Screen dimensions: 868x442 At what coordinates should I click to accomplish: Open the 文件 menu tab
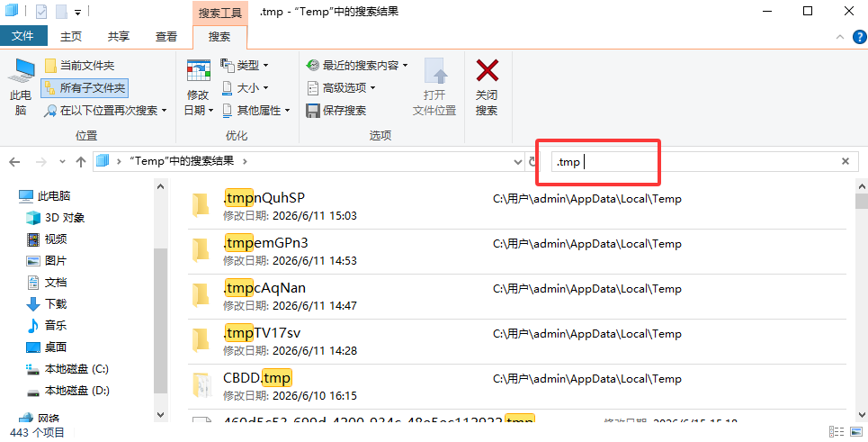[23, 36]
